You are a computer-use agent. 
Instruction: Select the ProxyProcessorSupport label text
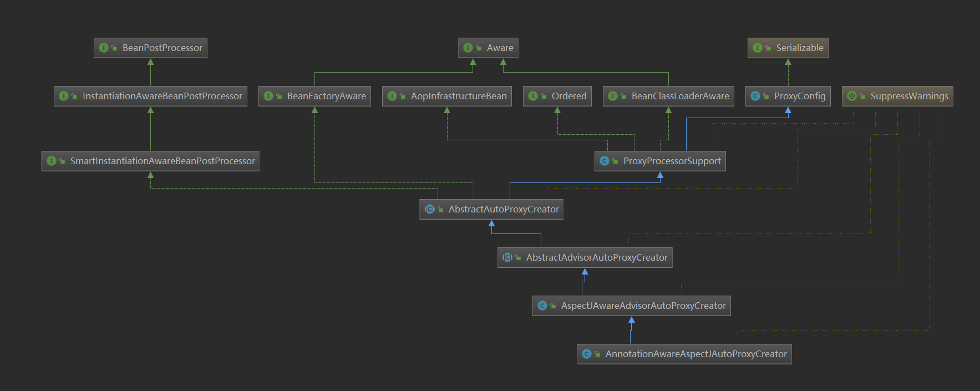672,161
